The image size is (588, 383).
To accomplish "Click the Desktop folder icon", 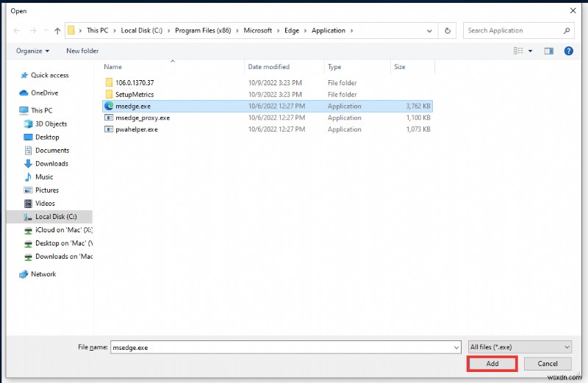I will tap(28, 137).
